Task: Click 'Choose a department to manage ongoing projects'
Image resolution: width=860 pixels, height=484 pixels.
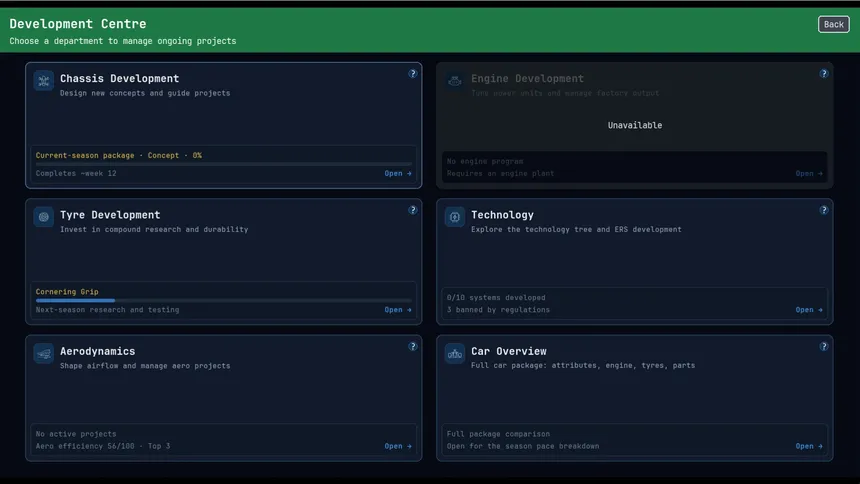Action: point(123,41)
